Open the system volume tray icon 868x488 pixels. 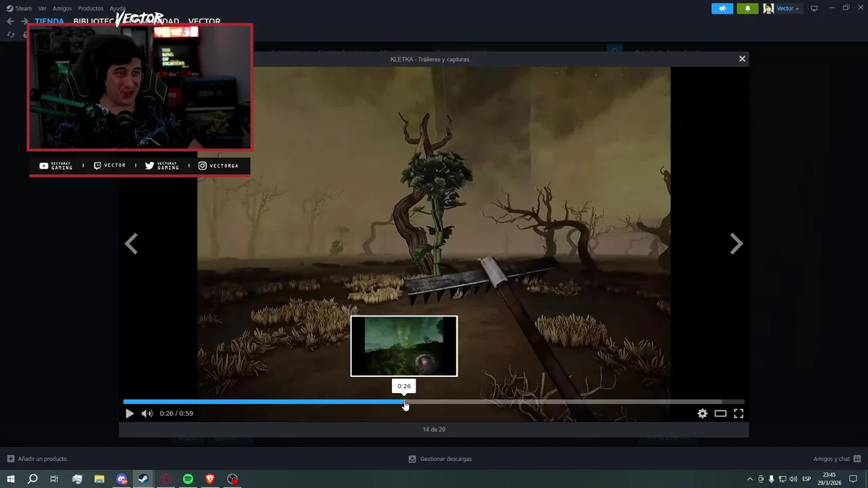(793, 479)
